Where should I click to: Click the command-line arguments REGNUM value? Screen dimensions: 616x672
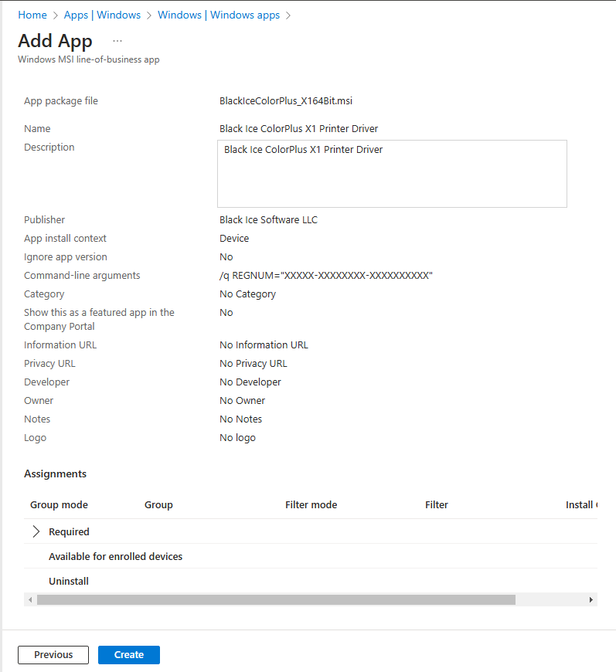point(326,276)
